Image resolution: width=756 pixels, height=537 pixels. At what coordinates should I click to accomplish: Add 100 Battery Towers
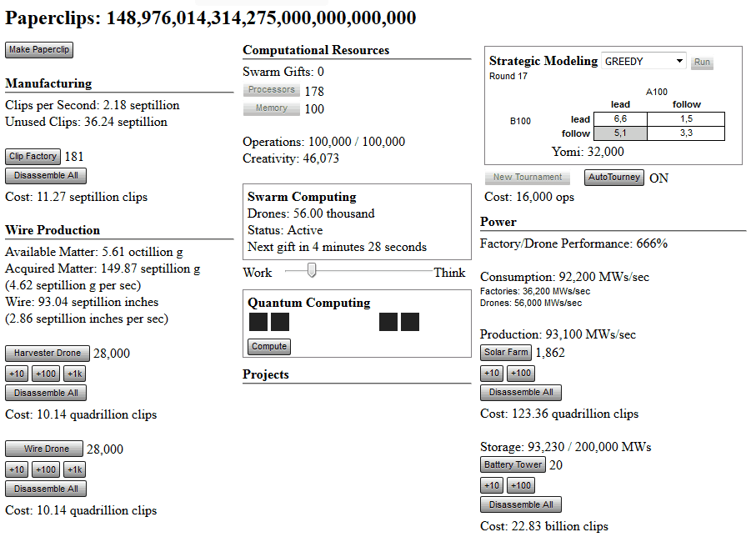521,485
